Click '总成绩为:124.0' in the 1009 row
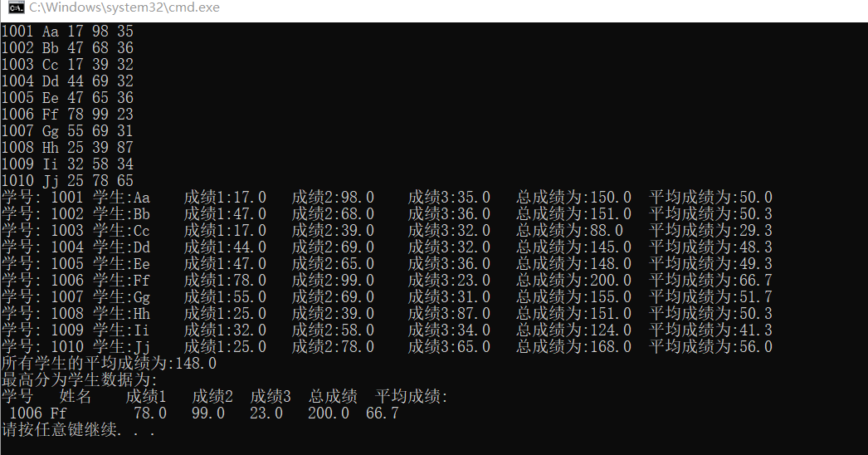This screenshot has width=868, height=455. click(x=573, y=330)
